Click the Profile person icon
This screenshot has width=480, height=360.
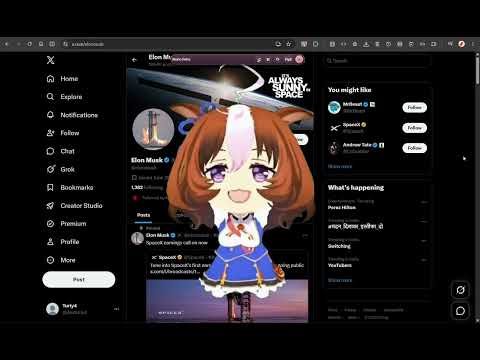pos(50,242)
